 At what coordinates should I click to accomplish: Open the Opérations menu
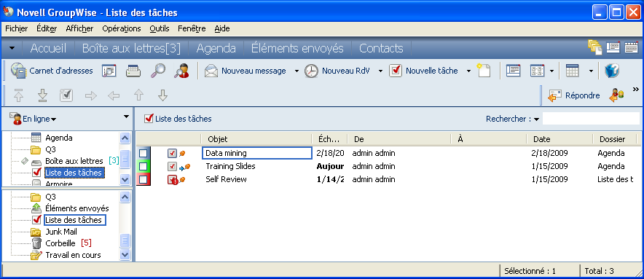(122, 28)
